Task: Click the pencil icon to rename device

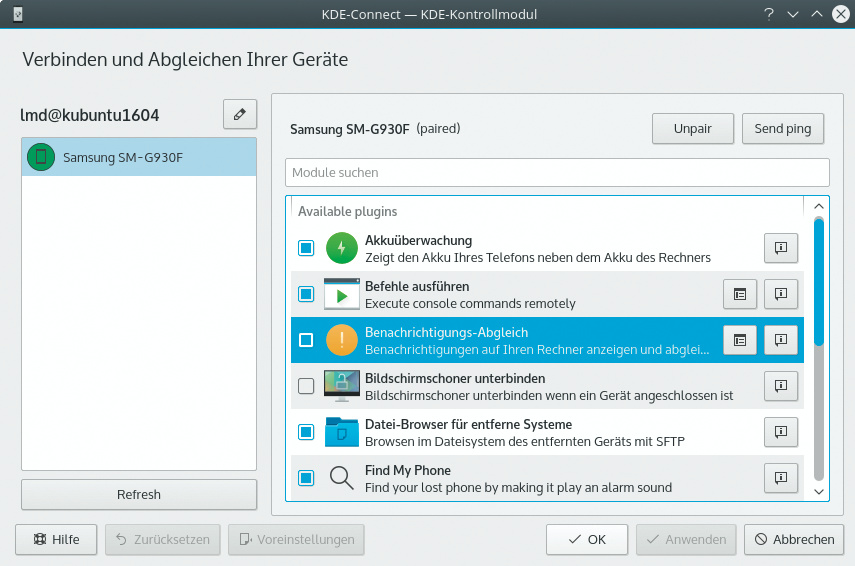Action: click(239, 115)
